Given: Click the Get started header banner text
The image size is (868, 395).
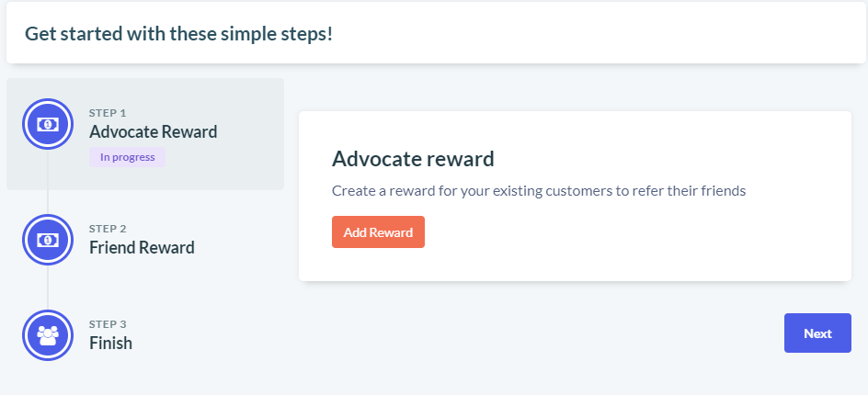Looking at the screenshot, I should pos(178,34).
